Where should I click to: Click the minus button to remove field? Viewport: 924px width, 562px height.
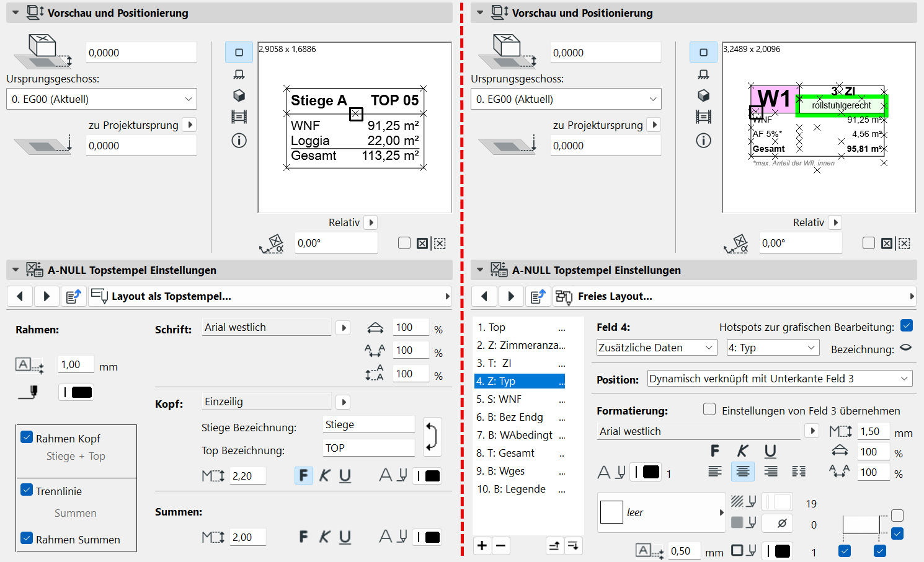click(501, 545)
